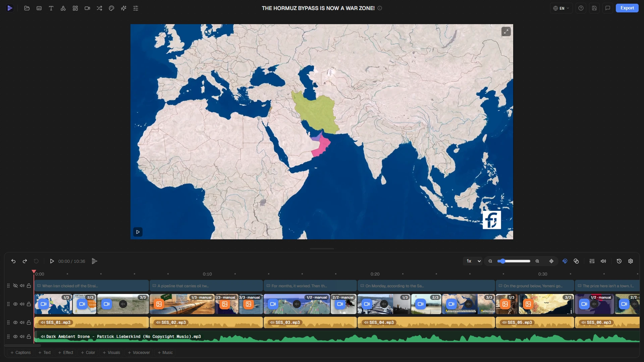Add a Color track
Image resolution: width=644 pixels, height=362 pixels.
point(88,353)
